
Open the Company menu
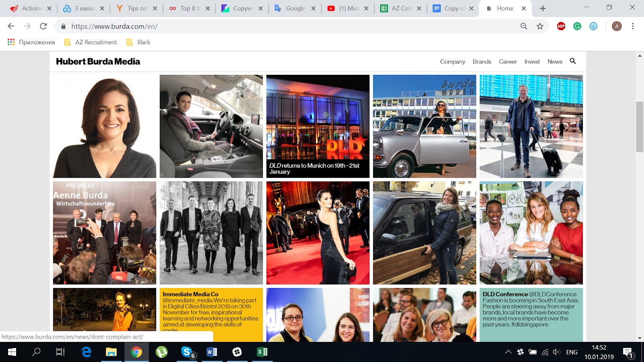[452, 62]
